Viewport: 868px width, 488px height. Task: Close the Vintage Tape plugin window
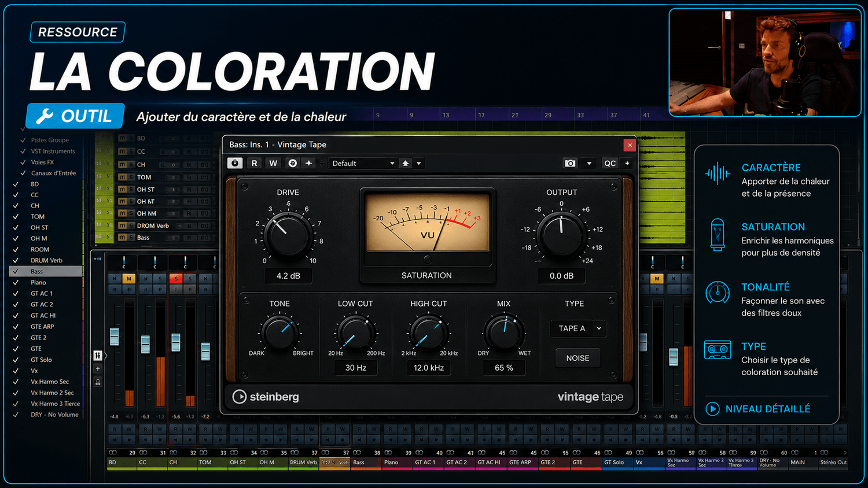coord(630,145)
